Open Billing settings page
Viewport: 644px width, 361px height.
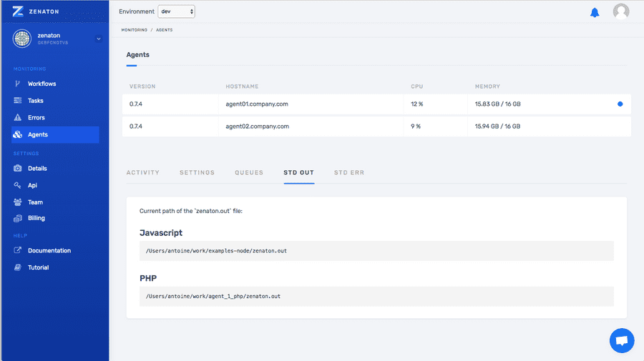[x=36, y=218]
